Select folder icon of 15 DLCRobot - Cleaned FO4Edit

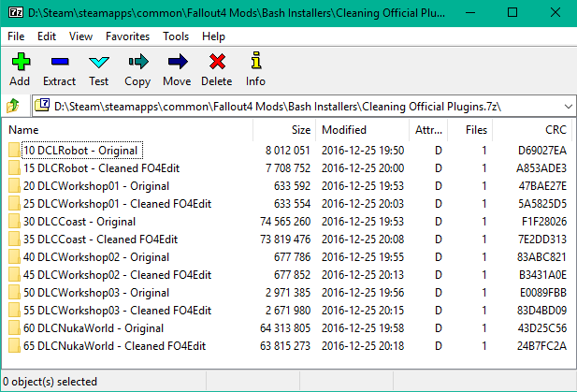click(x=14, y=167)
